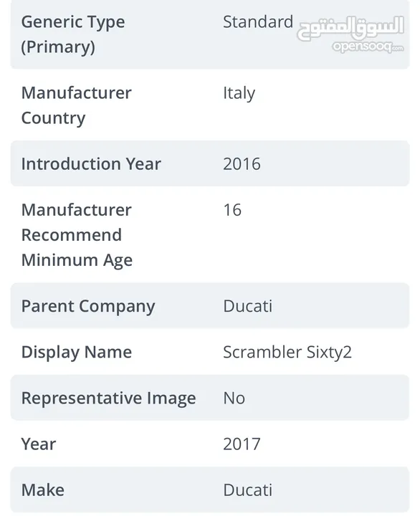
Task: Click the 2016 introduction year value
Action: (242, 164)
